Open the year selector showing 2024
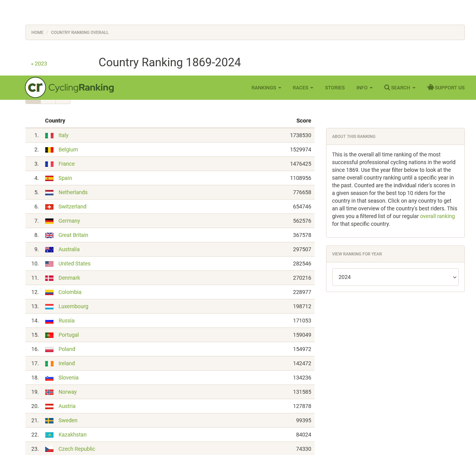Image resolution: width=476 pixels, height=455 pixels. coord(395,277)
